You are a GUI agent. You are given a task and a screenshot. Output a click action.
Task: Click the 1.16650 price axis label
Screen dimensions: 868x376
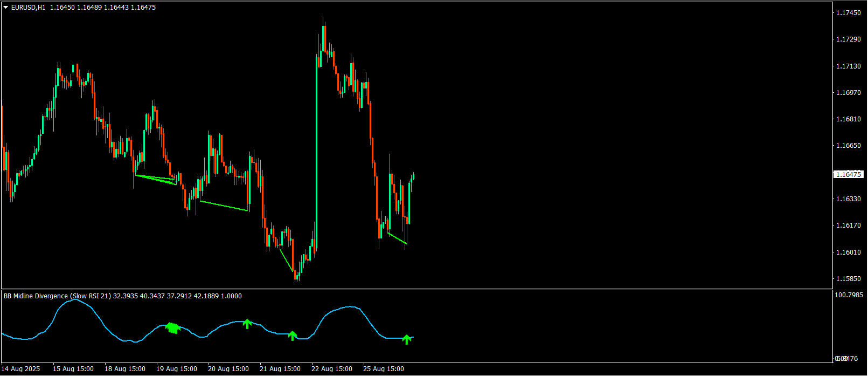pyautogui.click(x=848, y=146)
